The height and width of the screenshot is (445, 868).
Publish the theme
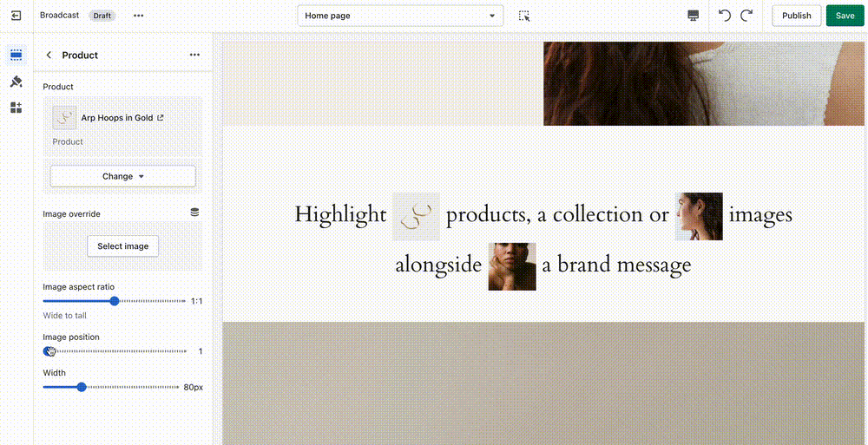coord(796,16)
